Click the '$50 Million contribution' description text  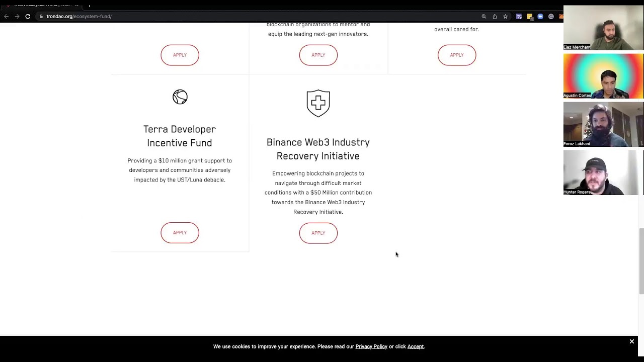318,193
